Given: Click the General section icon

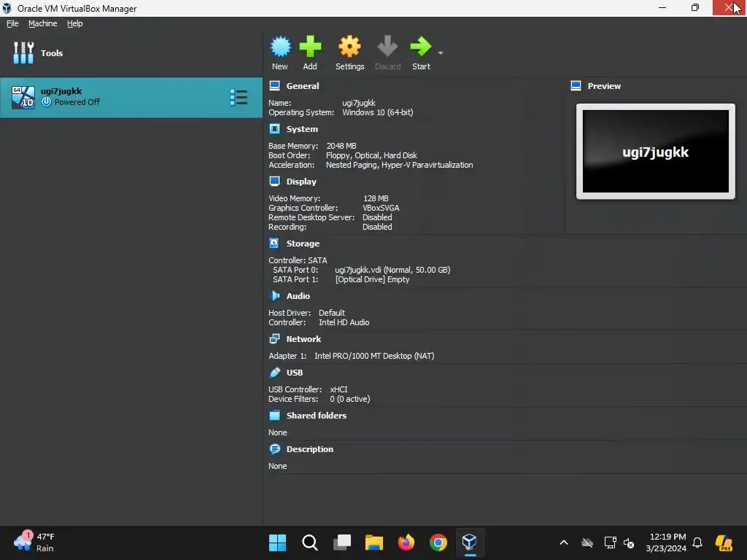Looking at the screenshot, I should [275, 86].
